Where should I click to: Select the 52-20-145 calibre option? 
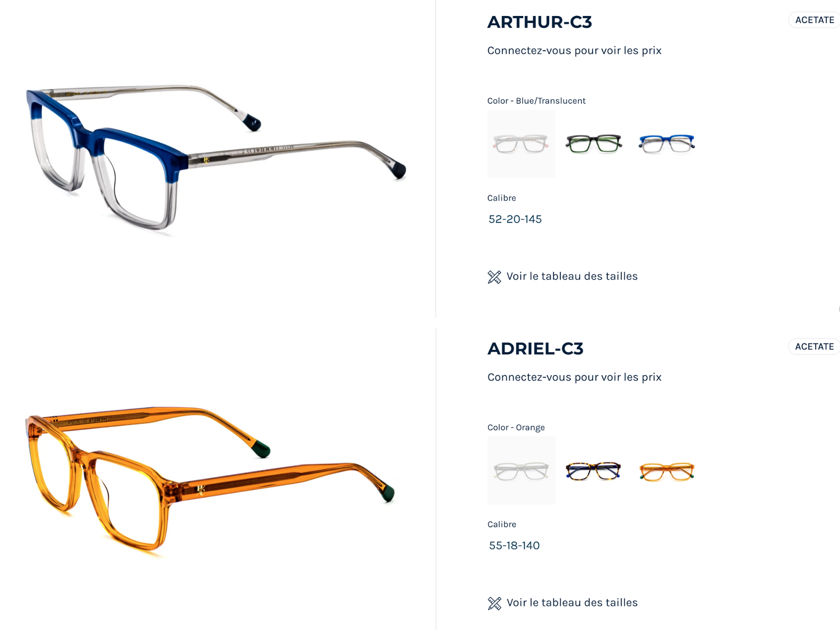[515, 219]
